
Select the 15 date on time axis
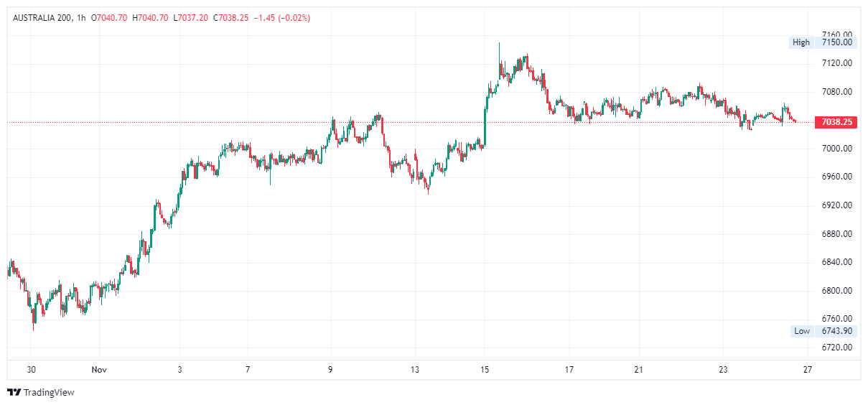pyautogui.click(x=485, y=370)
